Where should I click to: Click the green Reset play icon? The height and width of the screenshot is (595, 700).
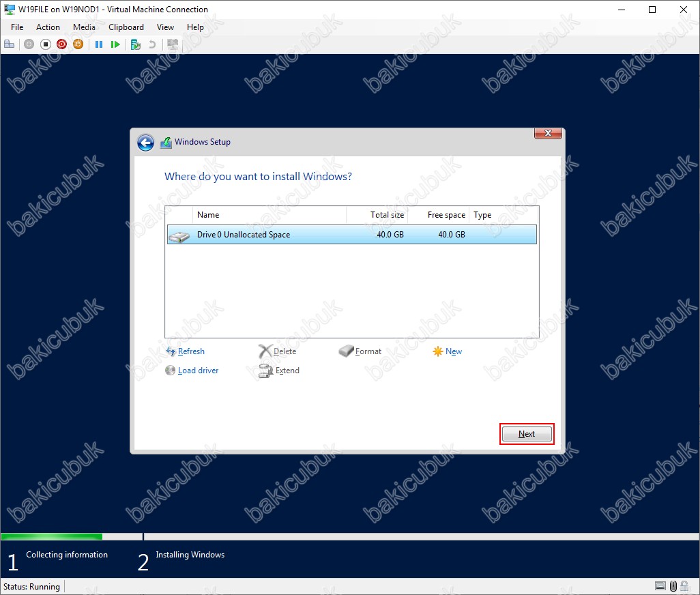tap(115, 44)
